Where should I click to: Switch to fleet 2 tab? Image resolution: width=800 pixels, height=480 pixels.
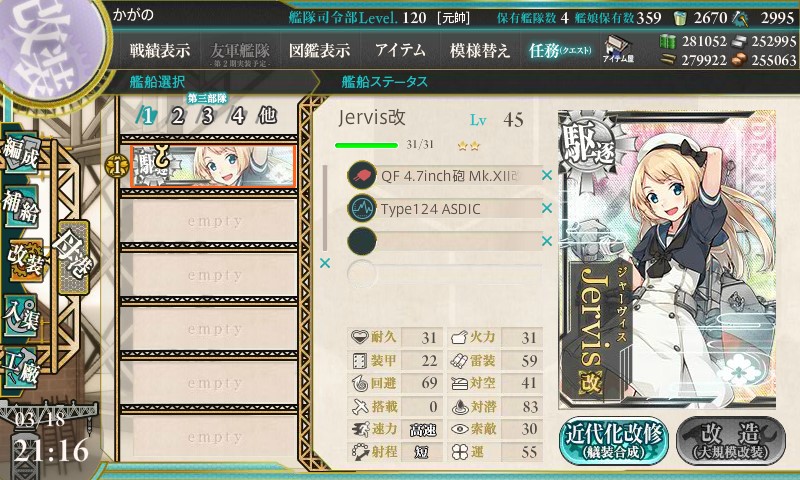(177, 116)
